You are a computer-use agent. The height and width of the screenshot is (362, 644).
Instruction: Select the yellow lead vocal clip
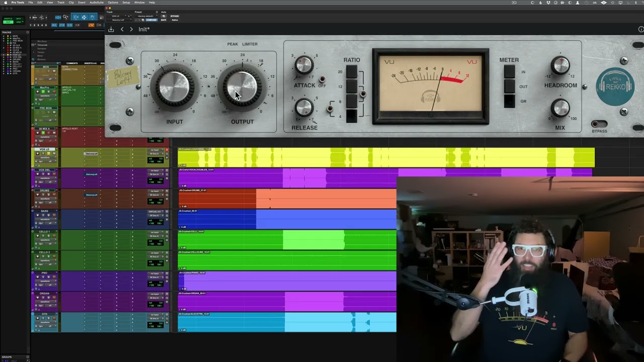[x=386, y=157]
